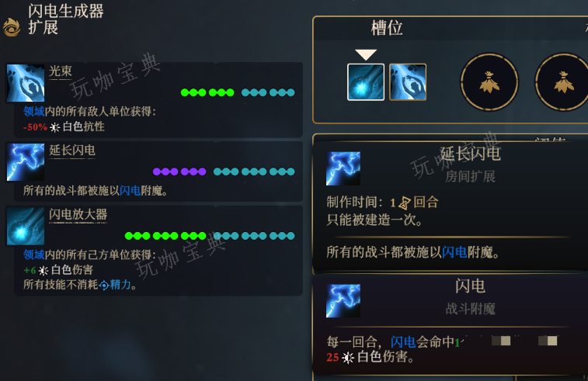Click the blue 精力 link text
The width and height of the screenshot is (588, 381).
pyautogui.click(x=120, y=285)
